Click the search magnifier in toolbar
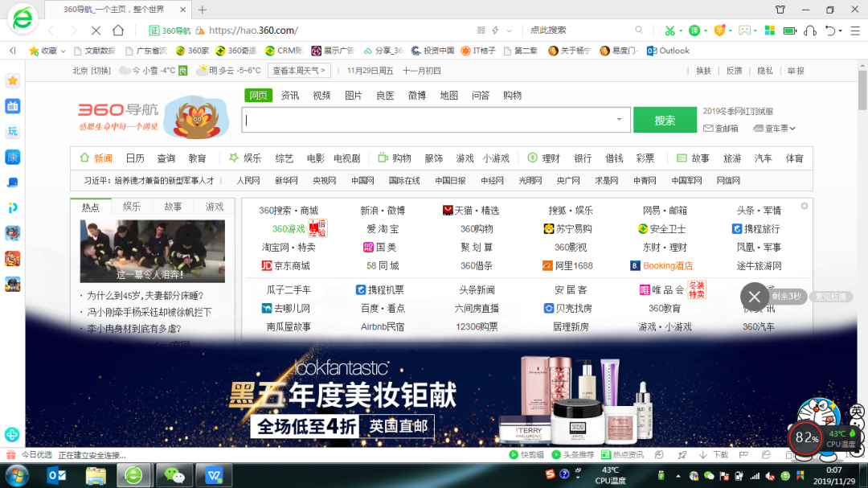The height and width of the screenshot is (488, 868). [x=639, y=30]
